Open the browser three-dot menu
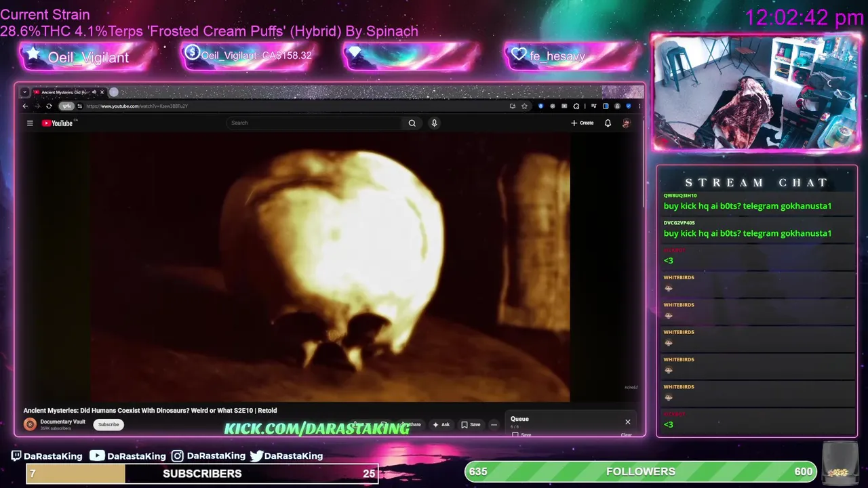 pyautogui.click(x=639, y=106)
